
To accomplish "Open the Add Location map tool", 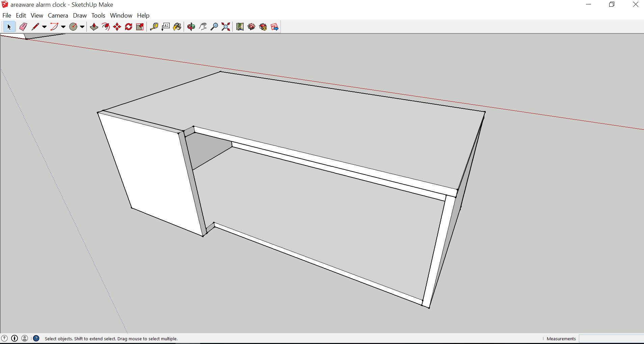I will tap(240, 27).
